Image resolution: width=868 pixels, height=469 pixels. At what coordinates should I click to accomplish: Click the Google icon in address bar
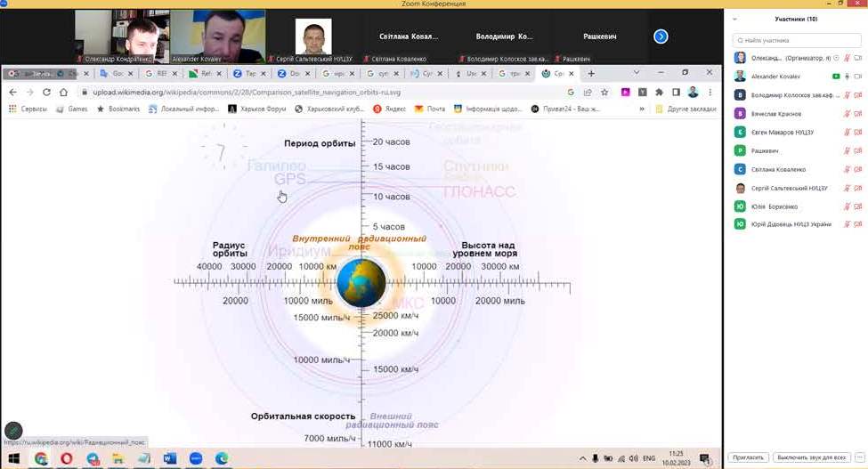(x=571, y=93)
